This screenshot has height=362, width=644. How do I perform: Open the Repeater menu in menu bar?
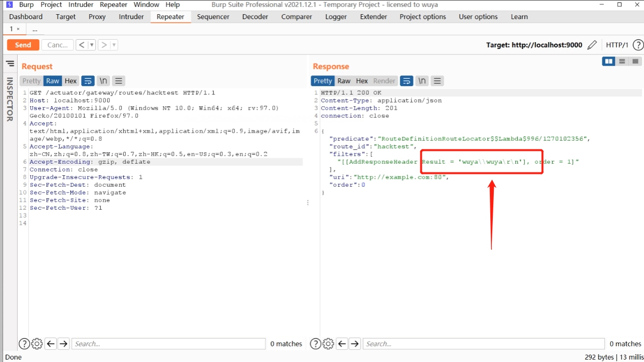(114, 4)
